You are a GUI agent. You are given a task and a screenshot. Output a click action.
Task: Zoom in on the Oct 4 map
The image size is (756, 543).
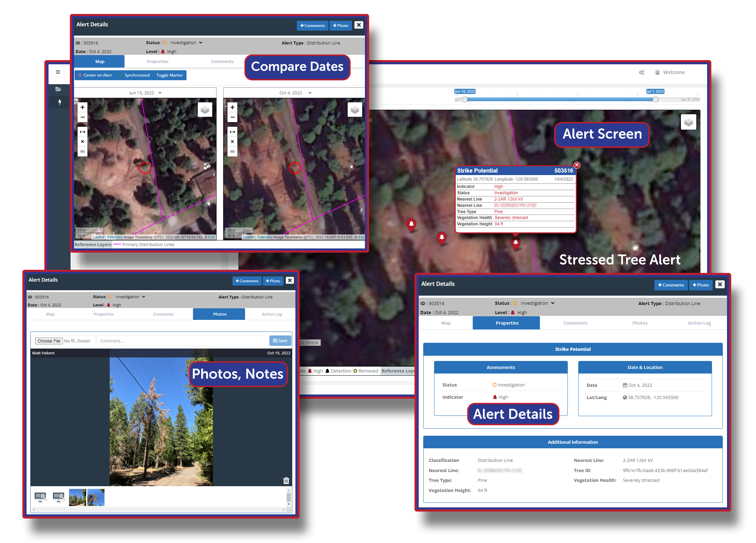[232, 107]
